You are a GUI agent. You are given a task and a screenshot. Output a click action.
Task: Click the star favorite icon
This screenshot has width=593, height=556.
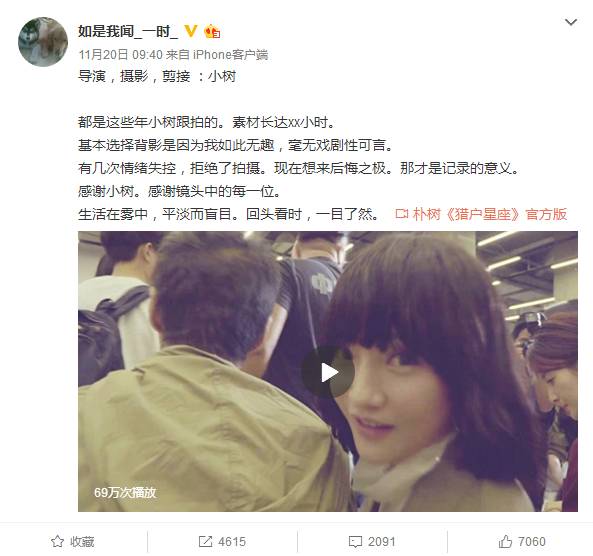coord(57,541)
